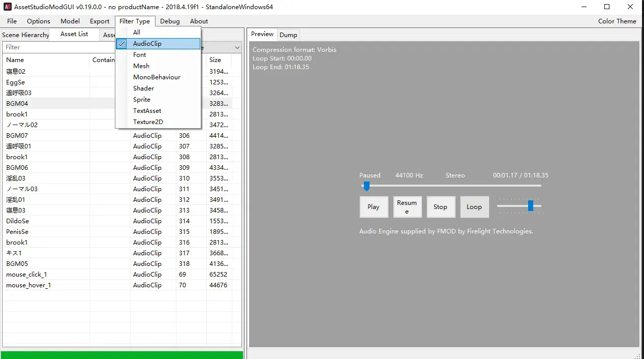The height and width of the screenshot is (359, 644).
Task: Close the Filter Type menu
Action: coord(135,21)
